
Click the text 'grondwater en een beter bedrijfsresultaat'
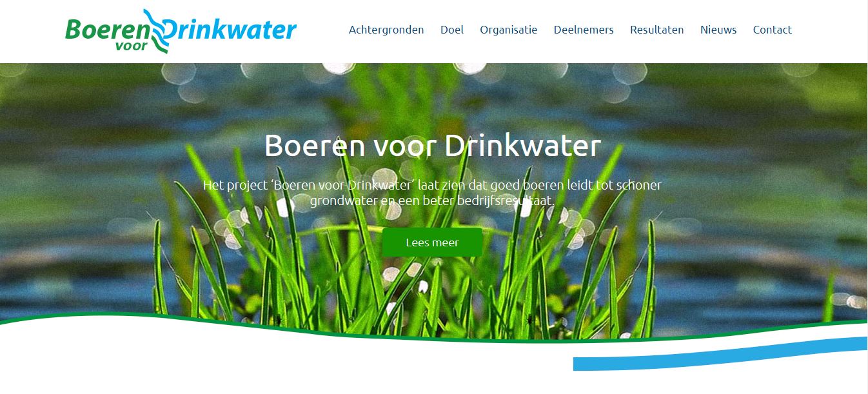pyautogui.click(x=432, y=201)
